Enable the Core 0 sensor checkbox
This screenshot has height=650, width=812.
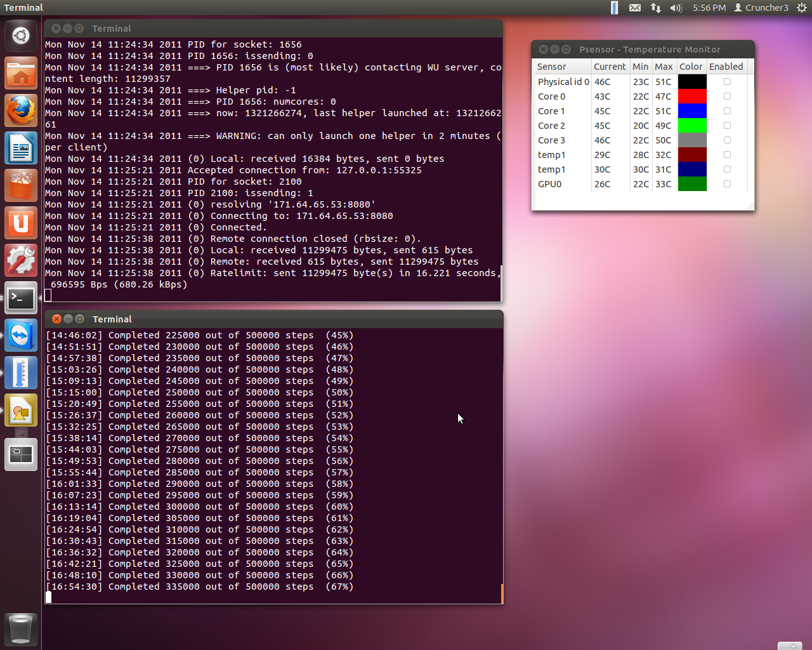[727, 96]
